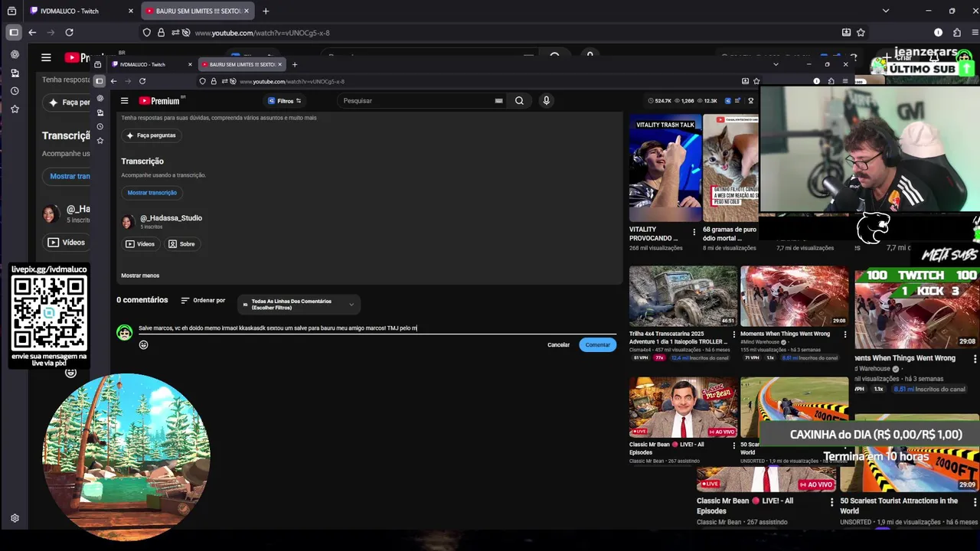Open ChatGPT panel in outer browser sidebar

coord(15,54)
